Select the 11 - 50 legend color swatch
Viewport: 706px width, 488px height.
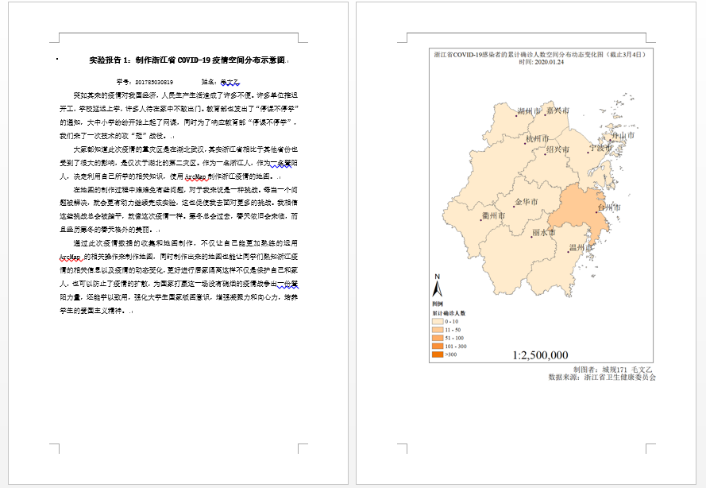click(x=439, y=328)
